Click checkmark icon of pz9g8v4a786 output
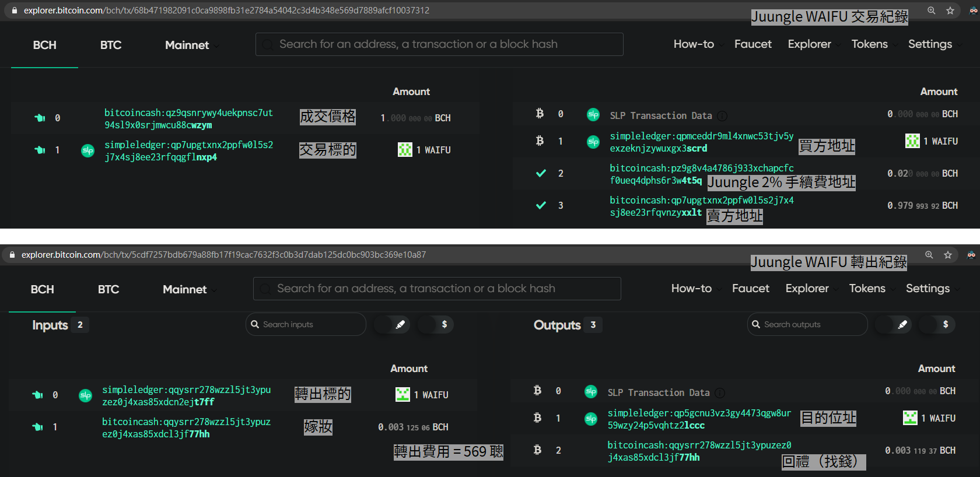 pyautogui.click(x=541, y=173)
